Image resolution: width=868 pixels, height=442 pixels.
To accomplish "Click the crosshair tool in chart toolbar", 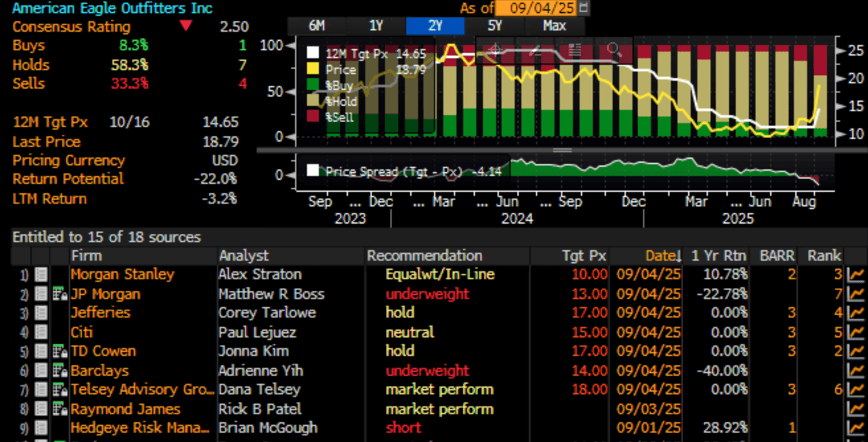I will (494, 50).
